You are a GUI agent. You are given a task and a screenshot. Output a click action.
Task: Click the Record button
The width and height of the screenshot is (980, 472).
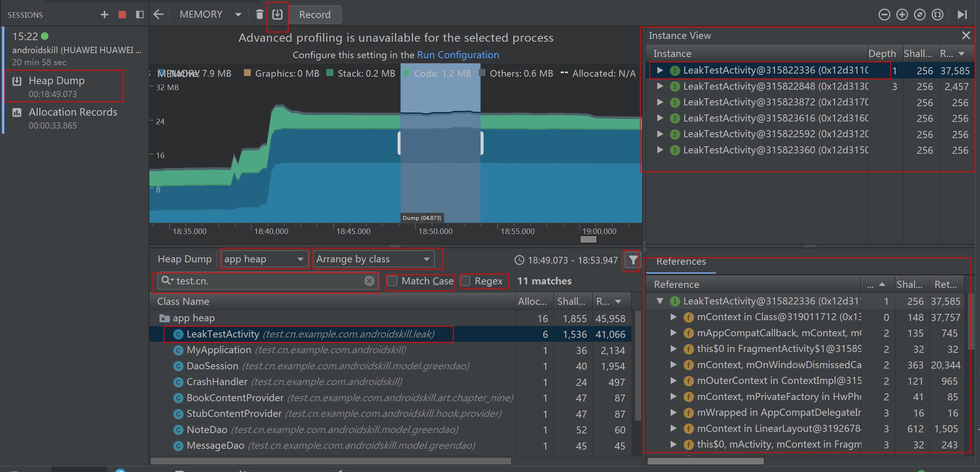315,15
